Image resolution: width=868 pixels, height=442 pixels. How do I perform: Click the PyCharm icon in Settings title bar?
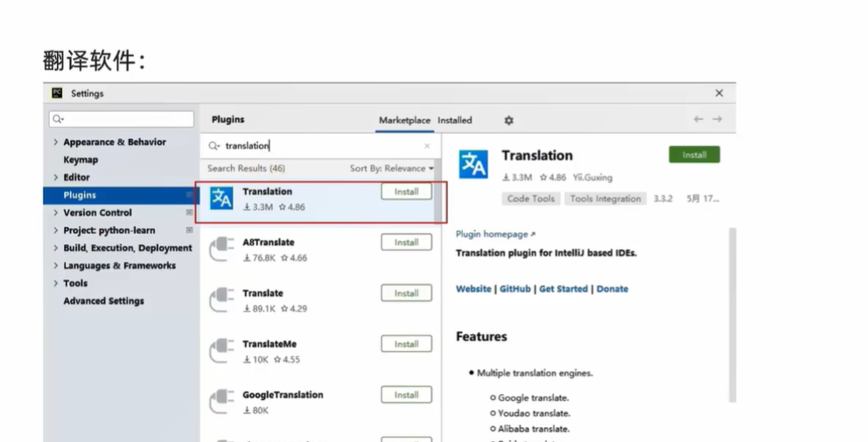pyautogui.click(x=57, y=93)
